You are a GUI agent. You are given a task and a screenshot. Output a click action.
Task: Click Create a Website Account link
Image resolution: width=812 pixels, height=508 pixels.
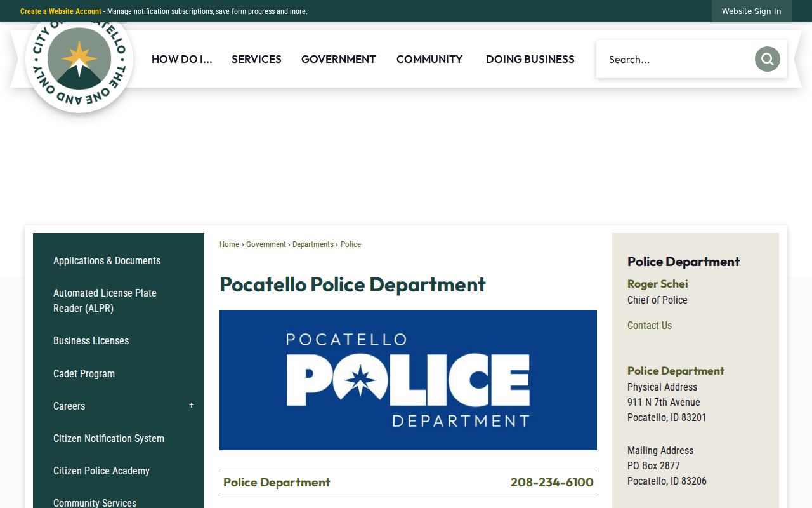(x=61, y=11)
